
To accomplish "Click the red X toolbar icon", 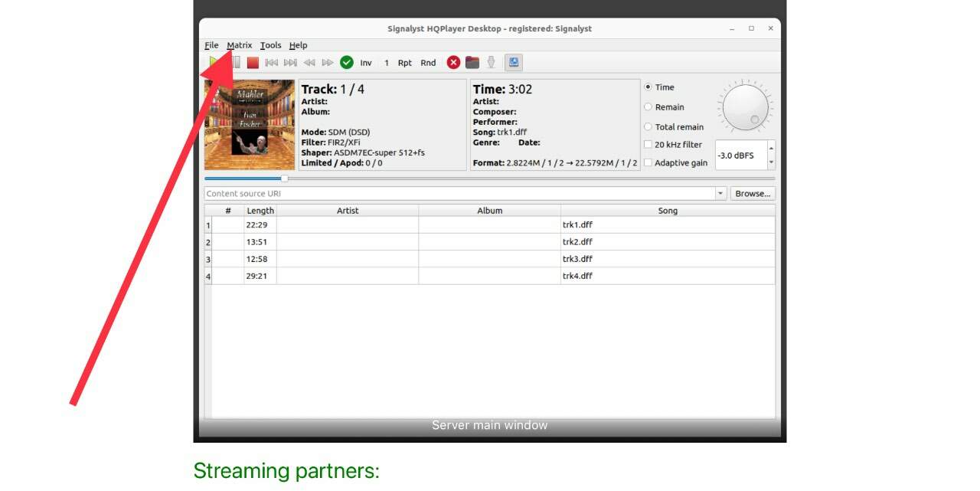I will point(453,63).
